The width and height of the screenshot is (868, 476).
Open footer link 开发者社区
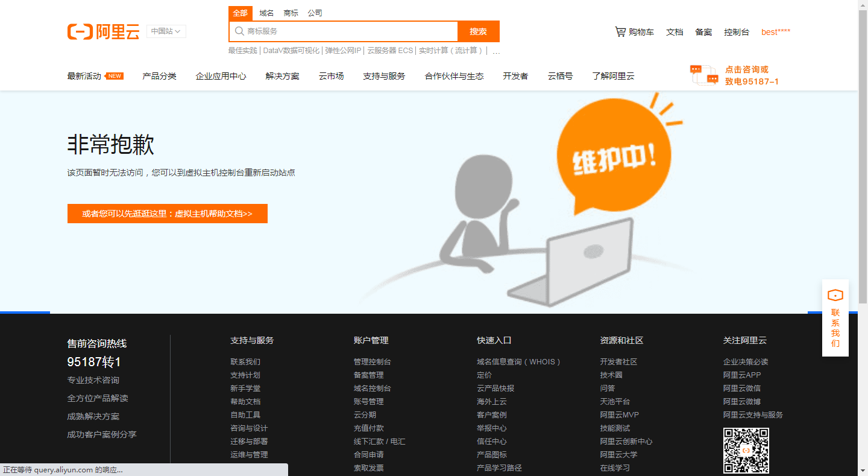coord(618,362)
